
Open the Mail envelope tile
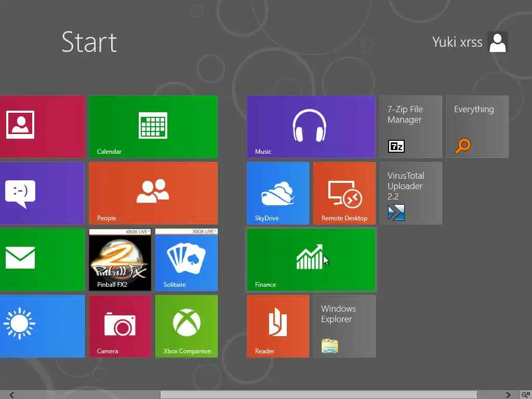pos(42,260)
